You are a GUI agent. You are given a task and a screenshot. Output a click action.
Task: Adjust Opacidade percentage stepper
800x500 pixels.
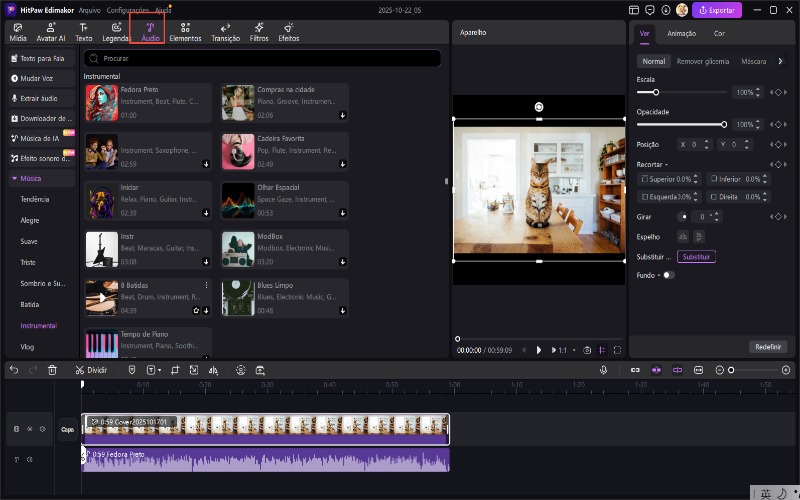(758, 124)
